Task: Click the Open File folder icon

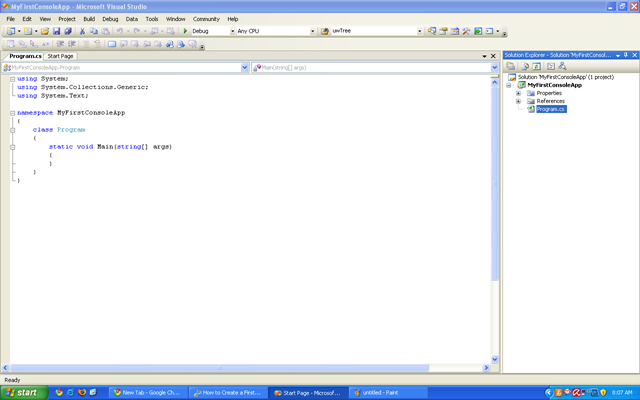Action: tap(45, 31)
